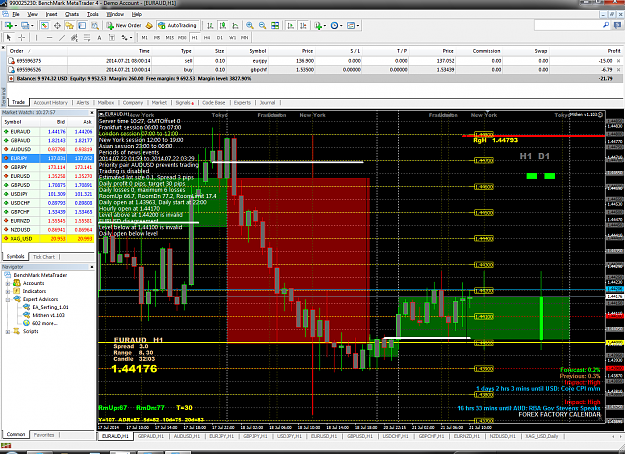Select the EA_Serfing_1.01 expert advisor

click(50, 307)
